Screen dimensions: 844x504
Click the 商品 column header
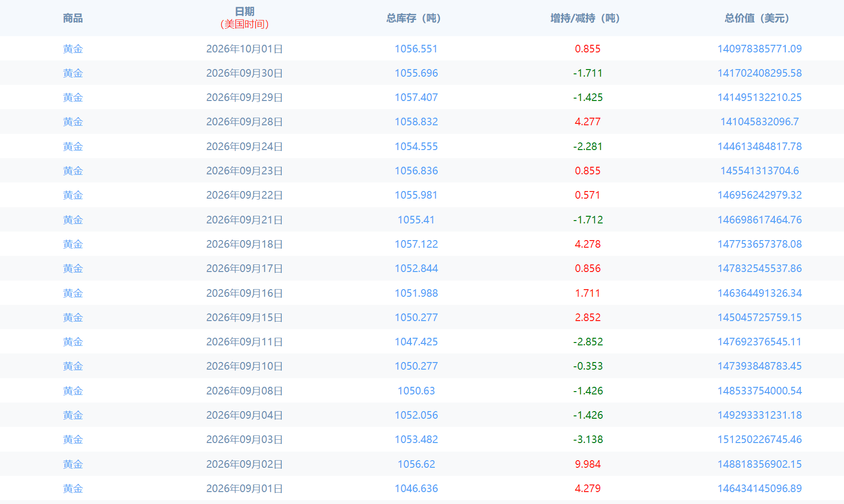[73, 18]
